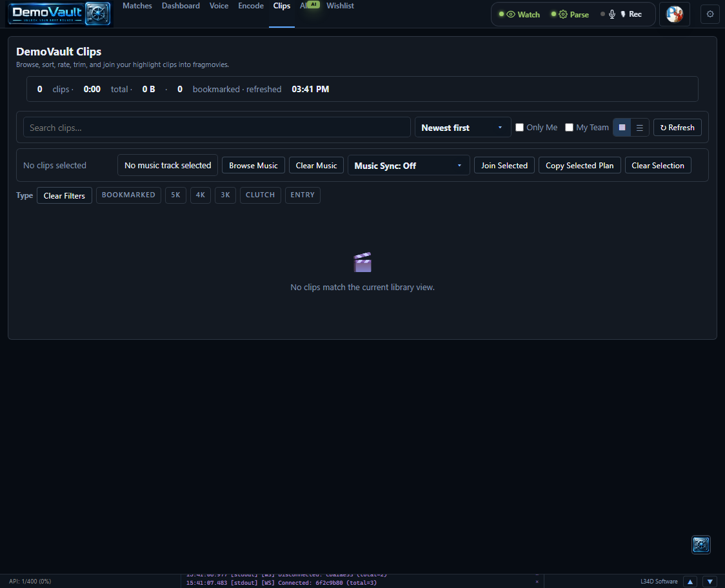The width and height of the screenshot is (725, 588).
Task: Click the Refresh button
Action: [x=677, y=128]
